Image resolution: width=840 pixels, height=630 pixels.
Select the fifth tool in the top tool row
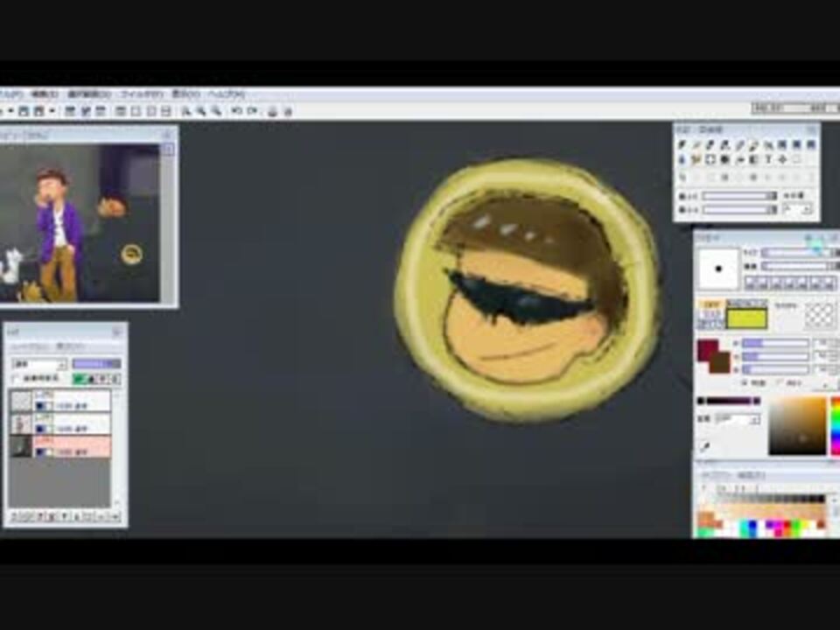740,144
